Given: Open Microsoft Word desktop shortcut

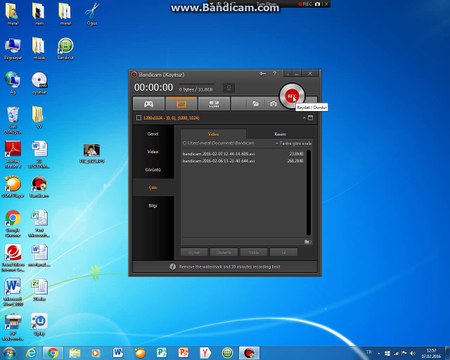Looking at the screenshot, I should [x=13, y=292].
